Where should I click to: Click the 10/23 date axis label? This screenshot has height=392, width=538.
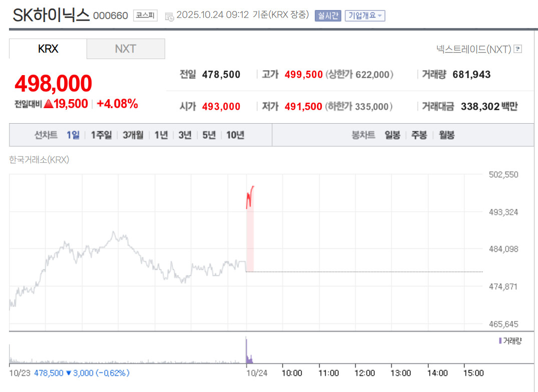pyautogui.click(x=20, y=373)
